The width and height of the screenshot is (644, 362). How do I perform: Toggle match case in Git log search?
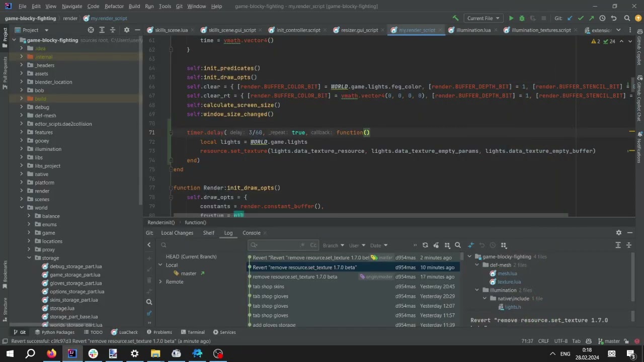coord(313,245)
